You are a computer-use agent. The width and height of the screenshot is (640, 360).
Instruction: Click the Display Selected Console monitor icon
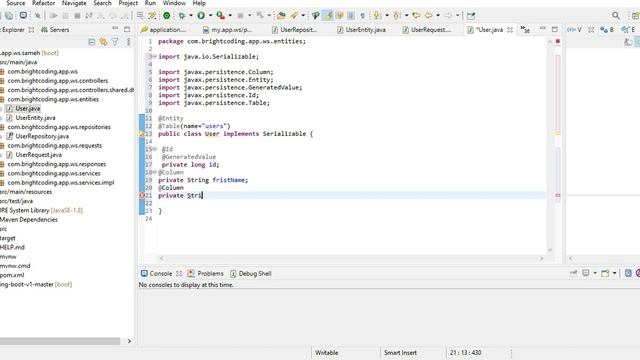[586, 273]
